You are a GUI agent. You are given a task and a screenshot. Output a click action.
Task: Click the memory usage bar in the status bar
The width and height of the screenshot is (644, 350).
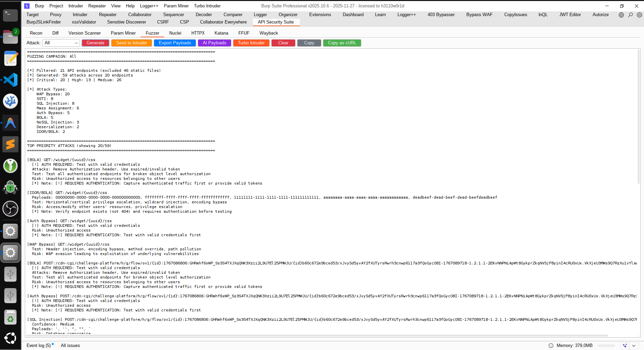point(606,345)
